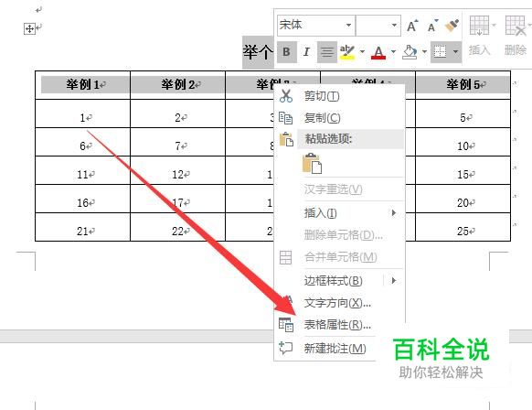This screenshot has height=410, width=532.
Task: Click table cell containing 5
Action: point(463,113)
